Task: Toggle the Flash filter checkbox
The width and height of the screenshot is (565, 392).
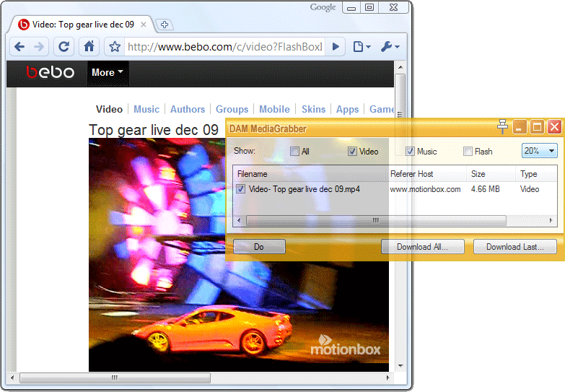Action: tap(468, 152)
